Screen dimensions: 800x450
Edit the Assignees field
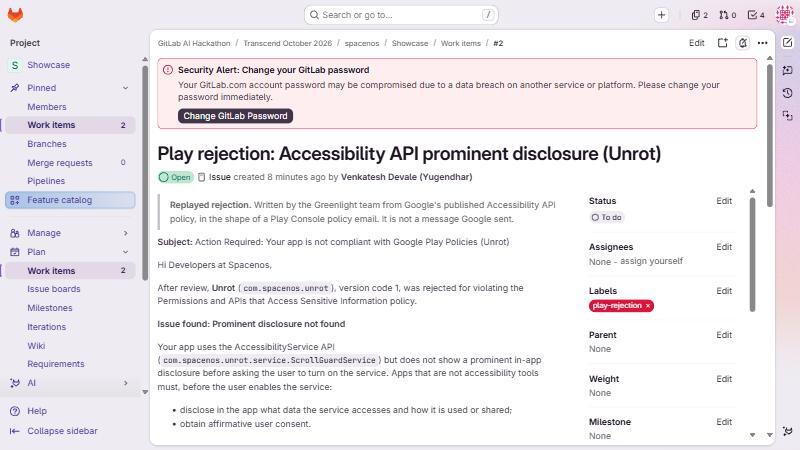coord(724,247)
